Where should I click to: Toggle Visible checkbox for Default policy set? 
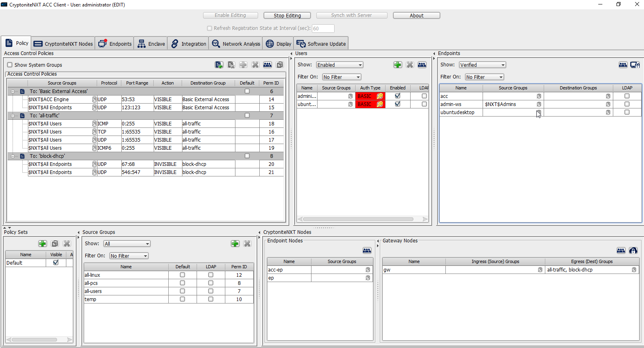pos(56,263)
